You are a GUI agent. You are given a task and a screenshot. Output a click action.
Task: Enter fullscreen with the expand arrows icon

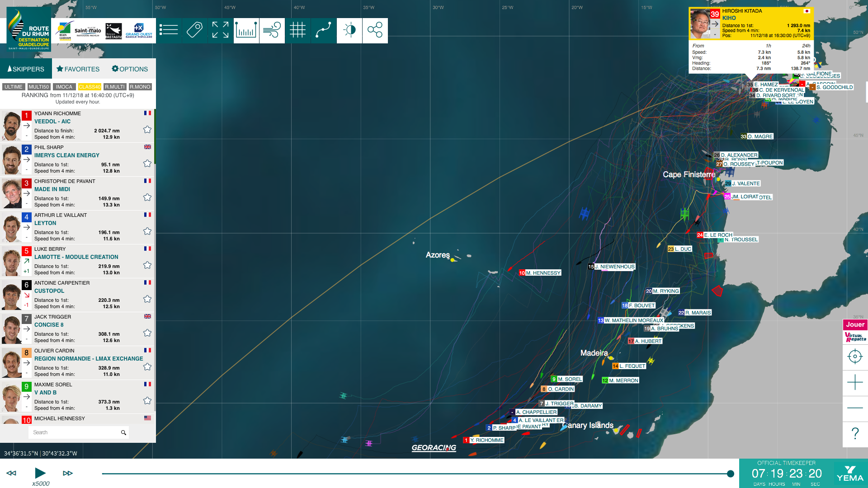pos(220,30)
